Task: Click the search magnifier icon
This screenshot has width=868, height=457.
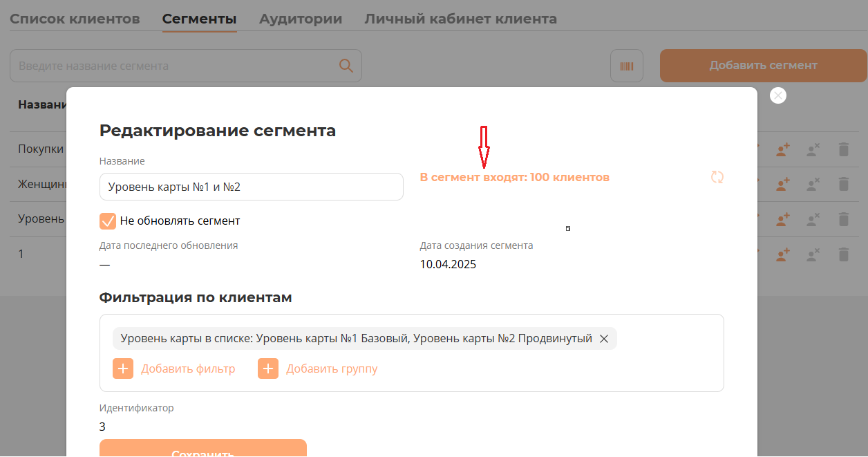Action: point(346,66)
